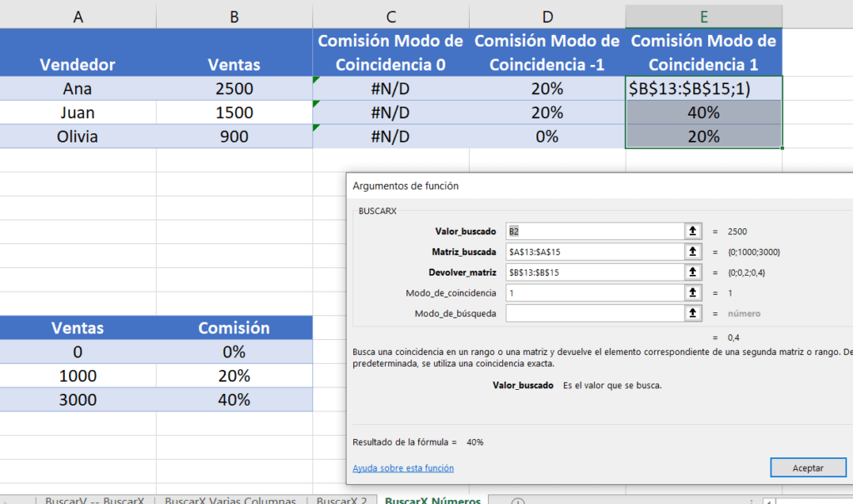853x504 pixels.
Task: Select column E header
Action: (x=704, y=17)
